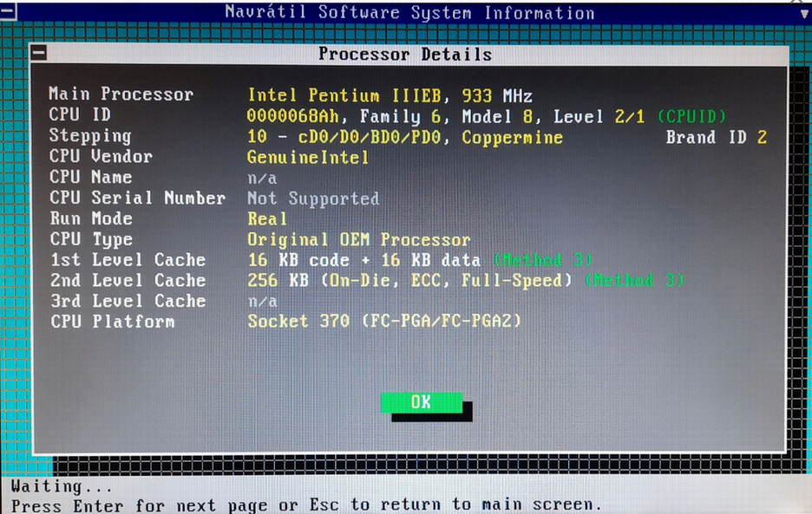Click the '1st Level Cache' label
The height and width of the screenshot is (514, 812).
pos(128,260)
